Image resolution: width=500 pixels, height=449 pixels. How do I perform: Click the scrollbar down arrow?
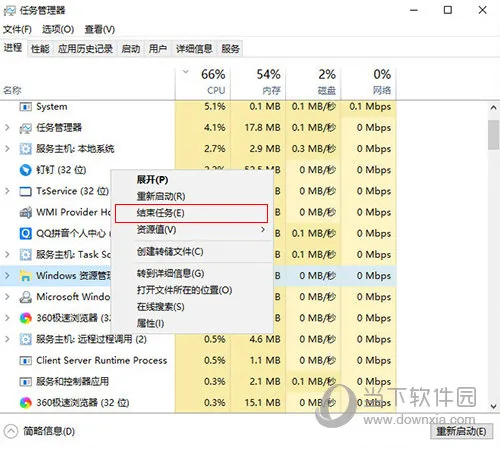tap(493, 406)
